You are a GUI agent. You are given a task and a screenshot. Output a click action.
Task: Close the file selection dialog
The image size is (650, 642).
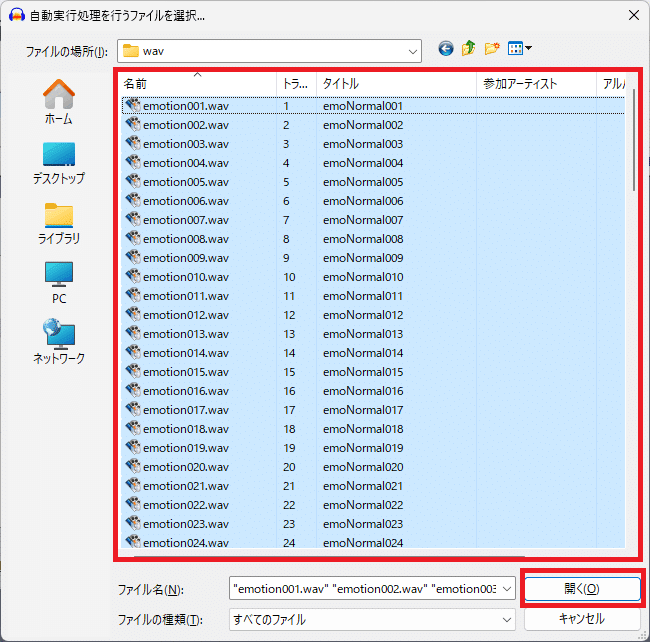pyautogui.click(x=633, y=15)
